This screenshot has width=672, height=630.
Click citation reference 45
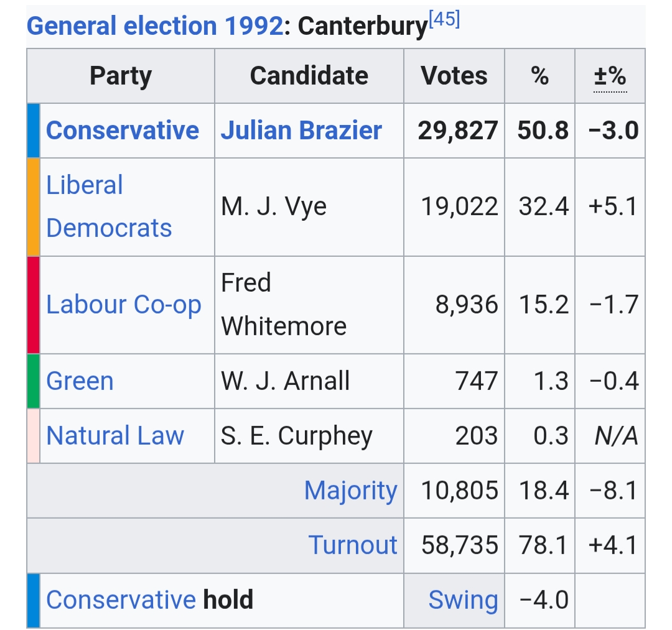coord(444,20)
